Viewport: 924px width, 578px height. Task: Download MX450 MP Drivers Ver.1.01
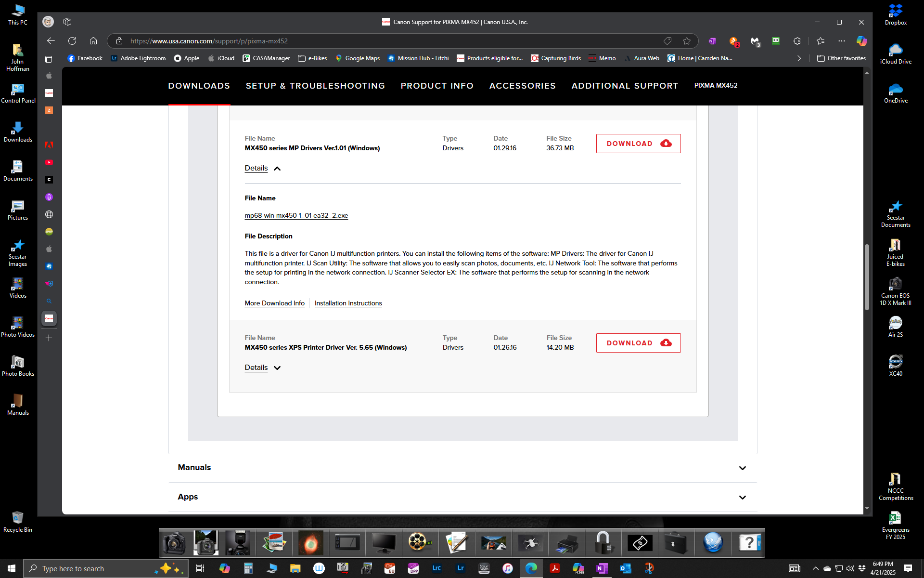tap(638, 144)
